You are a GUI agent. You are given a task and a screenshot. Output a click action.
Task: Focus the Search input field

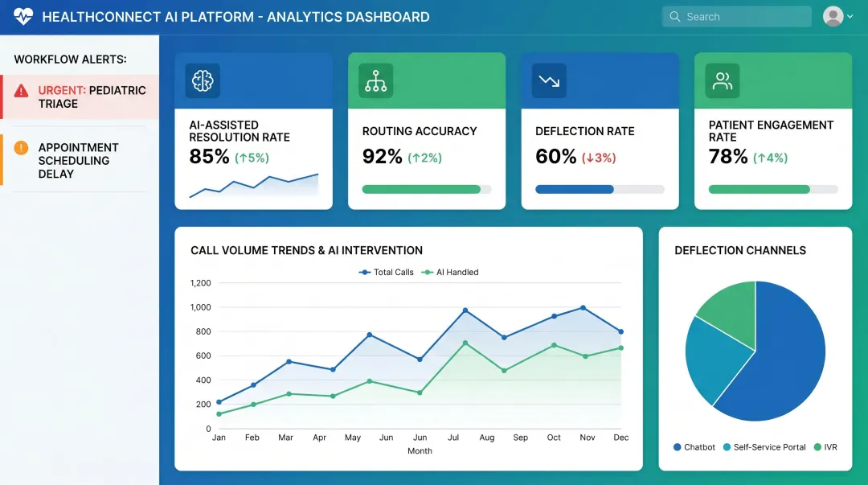737,17
